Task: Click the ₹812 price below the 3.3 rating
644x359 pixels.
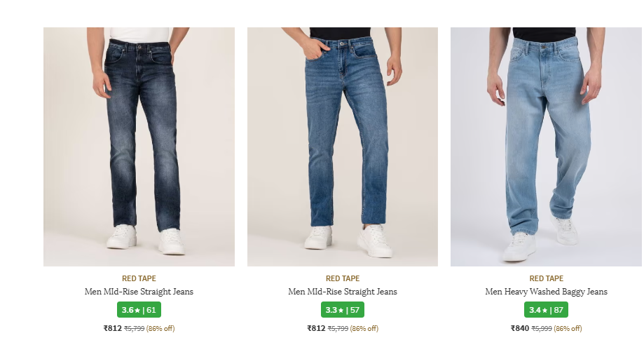Action: pos(316,328)
